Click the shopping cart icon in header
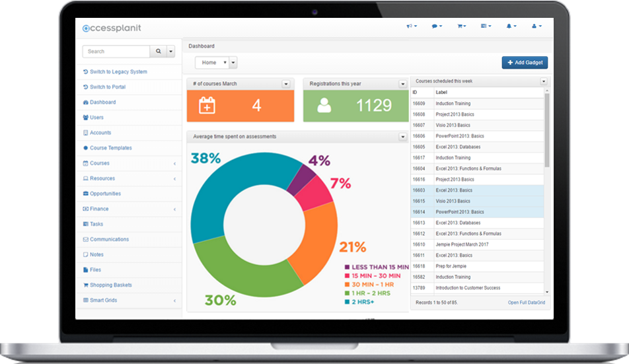629x364 pixels. (x=461, y=26)
